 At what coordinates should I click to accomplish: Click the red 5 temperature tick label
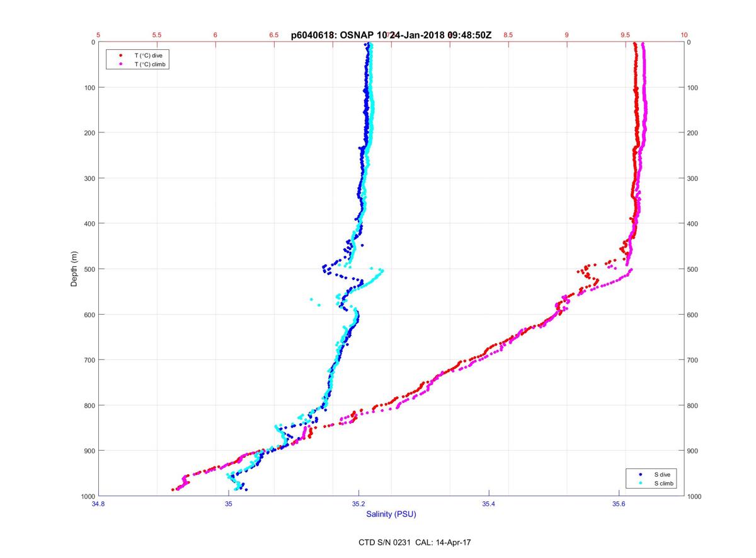98,35
